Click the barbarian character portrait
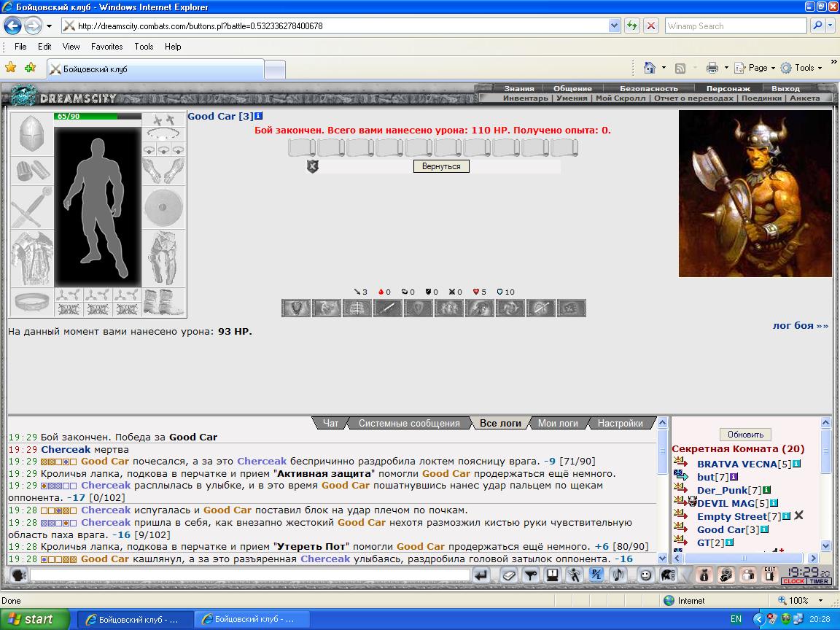The height and width of the screenshot is (630, 840). point(755,193)
